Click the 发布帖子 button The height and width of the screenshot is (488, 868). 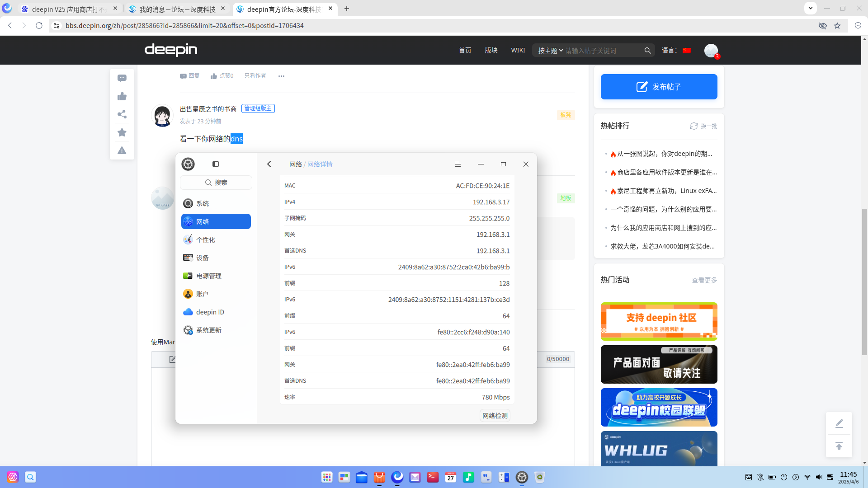(x=659, y=87)
